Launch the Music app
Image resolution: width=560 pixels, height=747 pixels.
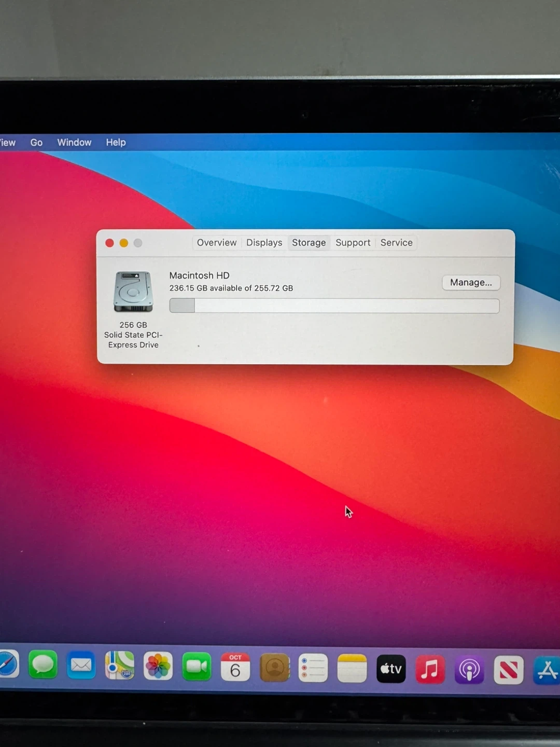click(430, 670)
